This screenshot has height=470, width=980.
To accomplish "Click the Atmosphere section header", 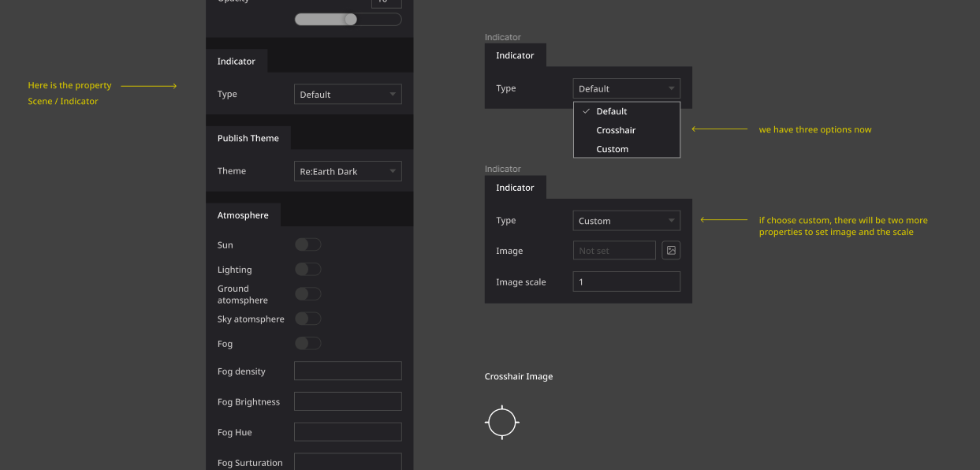I will (243, 214).
